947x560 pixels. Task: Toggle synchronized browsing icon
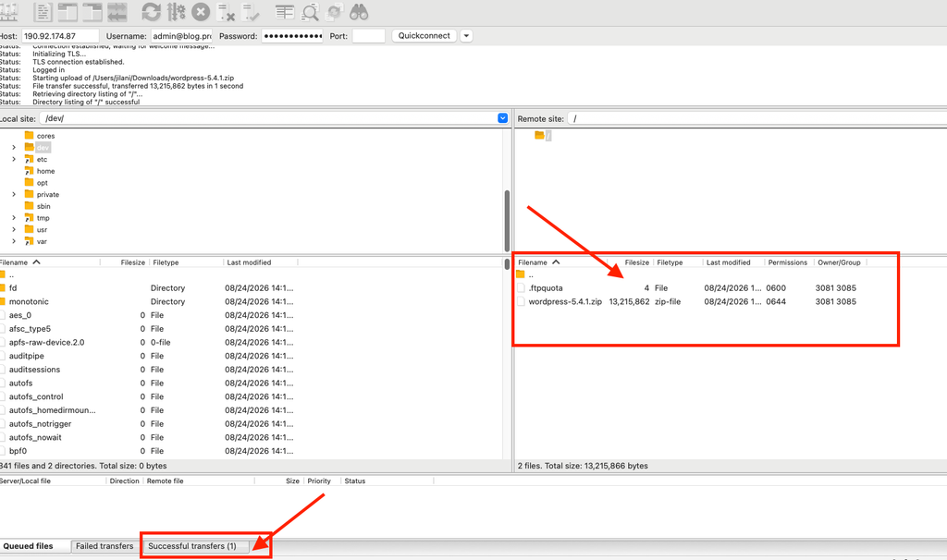334,12
